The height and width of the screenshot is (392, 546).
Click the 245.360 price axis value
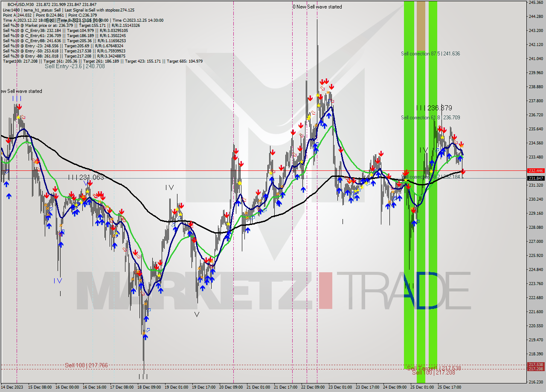point(536,3)
